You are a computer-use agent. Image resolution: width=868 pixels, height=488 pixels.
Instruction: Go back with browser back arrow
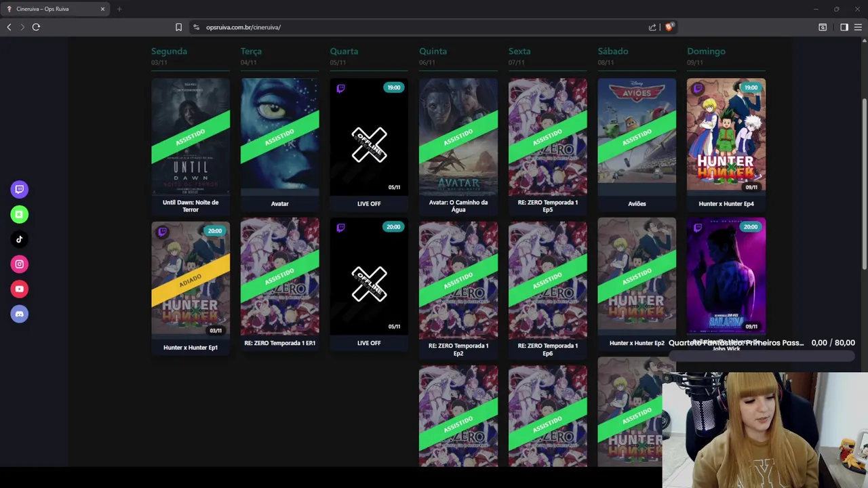coord(9,27)
